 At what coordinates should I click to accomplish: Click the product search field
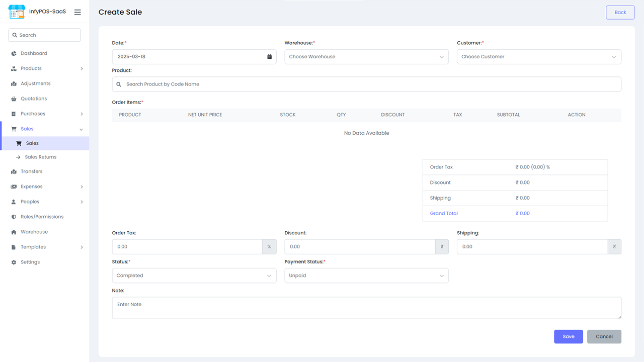point(366,84)
